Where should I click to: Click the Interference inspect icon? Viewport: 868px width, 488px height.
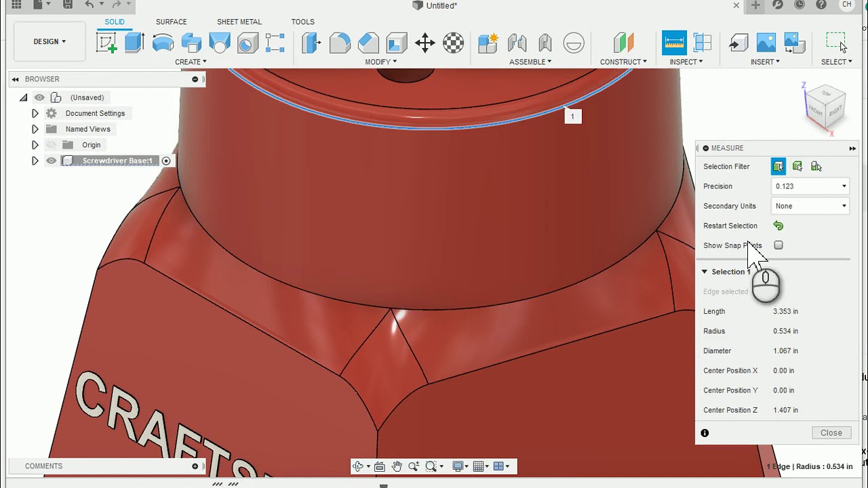(x=703, y=43)
